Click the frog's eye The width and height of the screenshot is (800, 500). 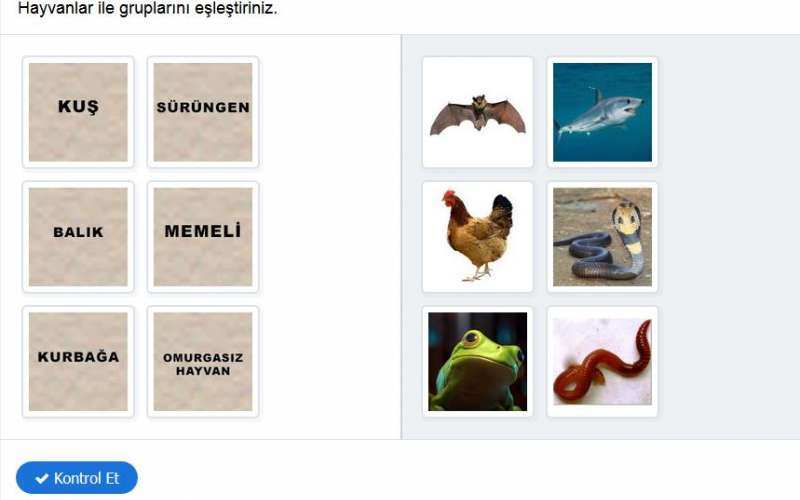tap(472, 338)
